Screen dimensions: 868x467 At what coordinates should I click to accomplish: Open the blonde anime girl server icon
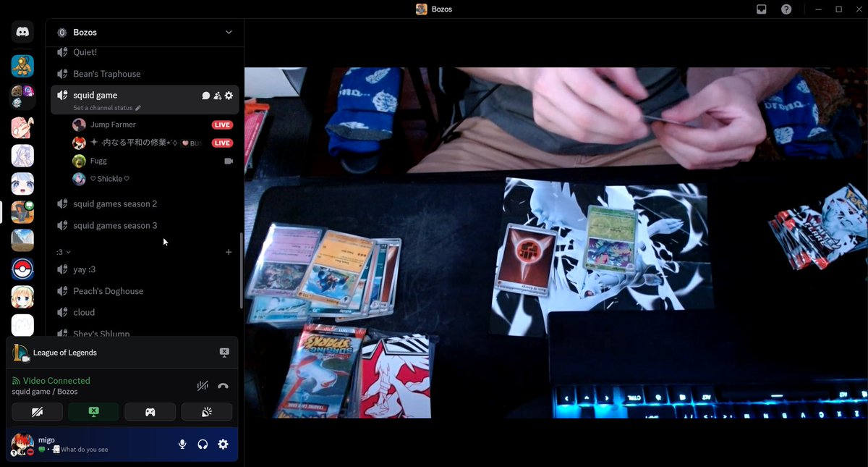coord(22,297)
